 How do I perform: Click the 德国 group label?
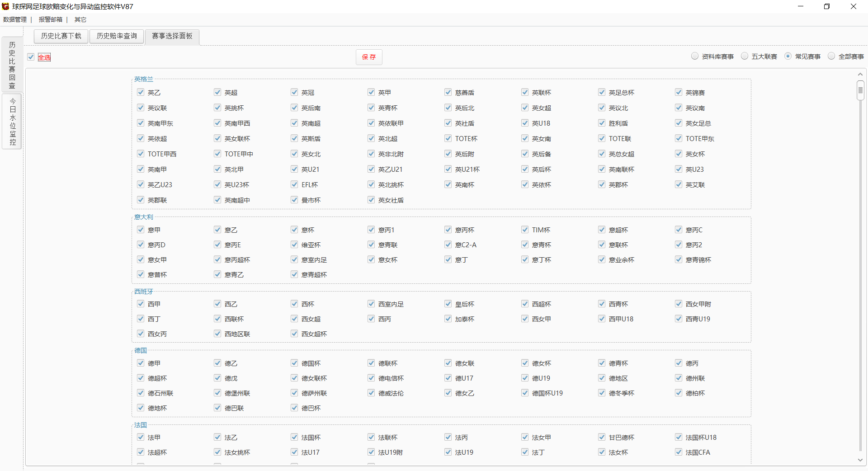(x=141, y=350)
